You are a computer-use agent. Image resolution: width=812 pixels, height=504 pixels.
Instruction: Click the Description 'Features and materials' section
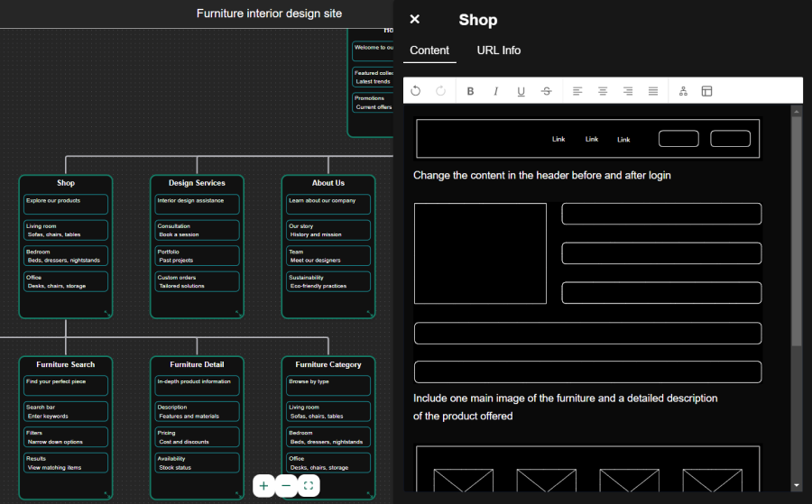197,411
